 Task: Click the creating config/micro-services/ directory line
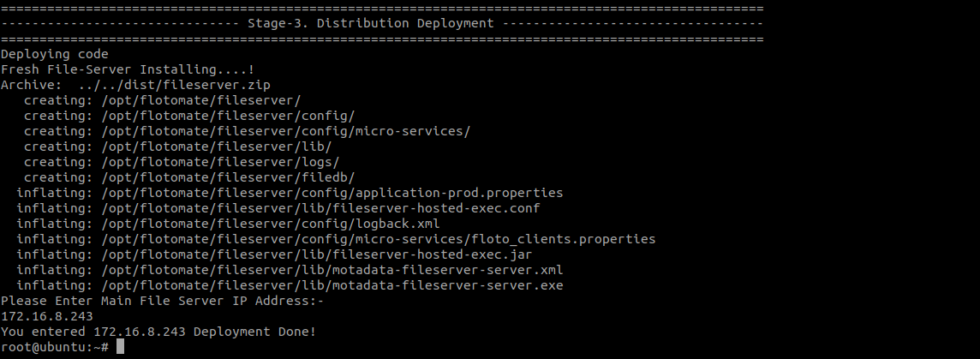click(x=248, y=131)
